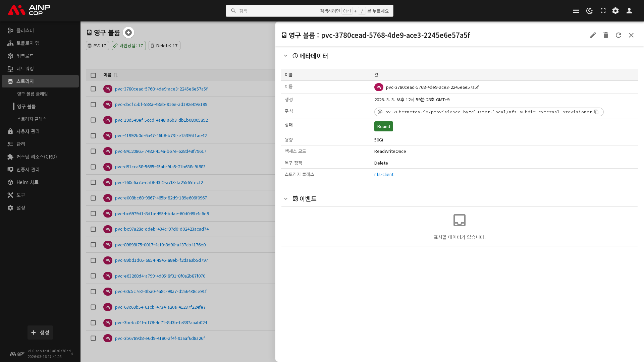Check the select-all checkbox in the table header
This screenshot has width=644, height=362.
(x=93, y=75)
